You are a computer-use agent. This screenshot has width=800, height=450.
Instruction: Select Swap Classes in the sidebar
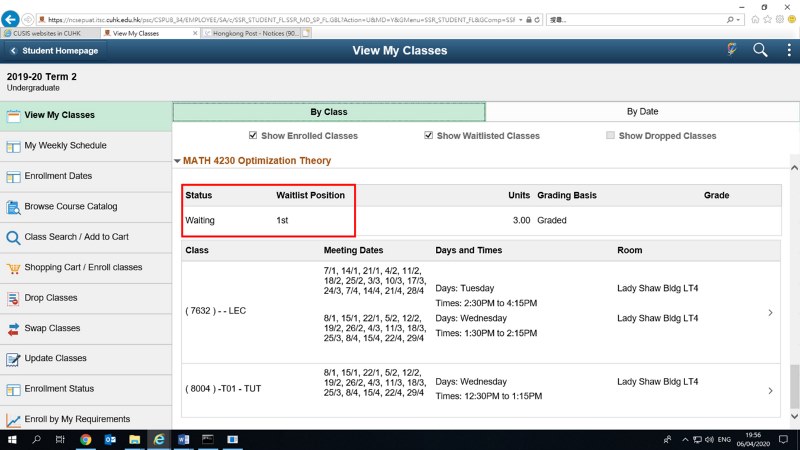[x=52, y=328]
